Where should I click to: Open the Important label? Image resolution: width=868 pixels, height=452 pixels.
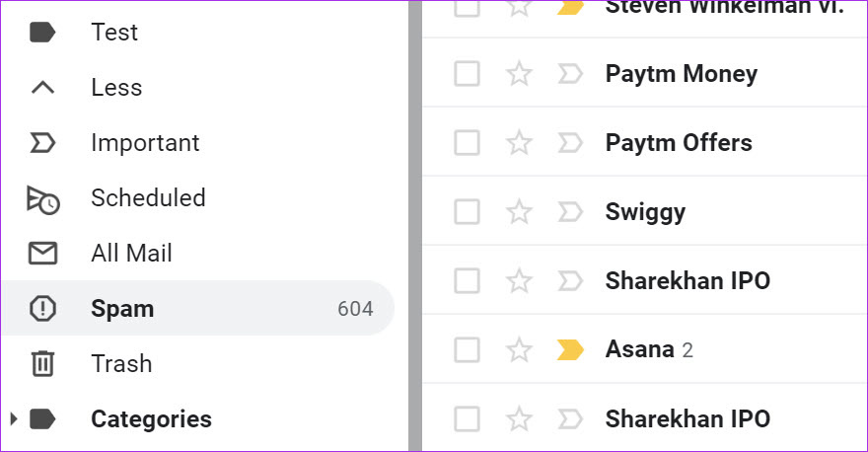click(145, 143)
